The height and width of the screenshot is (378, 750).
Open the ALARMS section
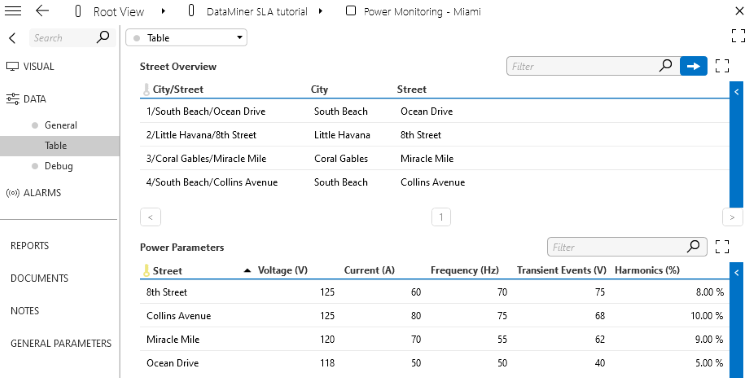[x=42, y=193]
